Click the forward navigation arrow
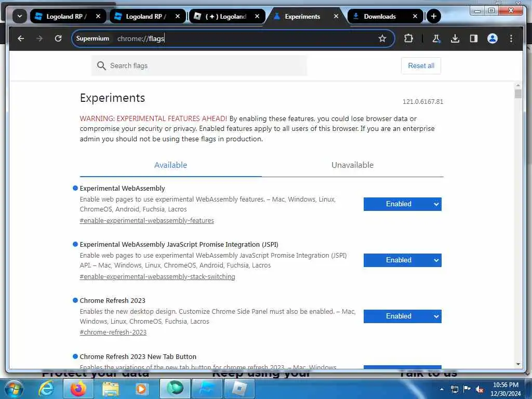Viewport: 532px width, 399px height. tap(39, 38)
